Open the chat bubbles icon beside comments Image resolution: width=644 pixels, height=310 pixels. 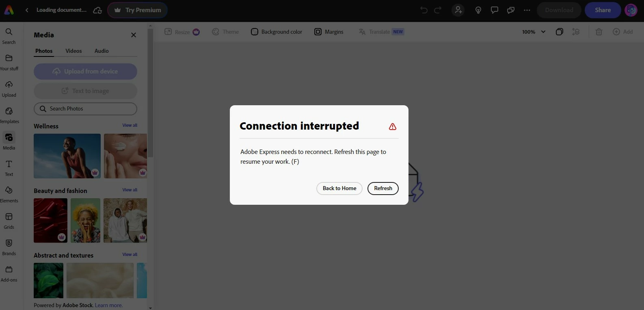(x=511, y=10)
